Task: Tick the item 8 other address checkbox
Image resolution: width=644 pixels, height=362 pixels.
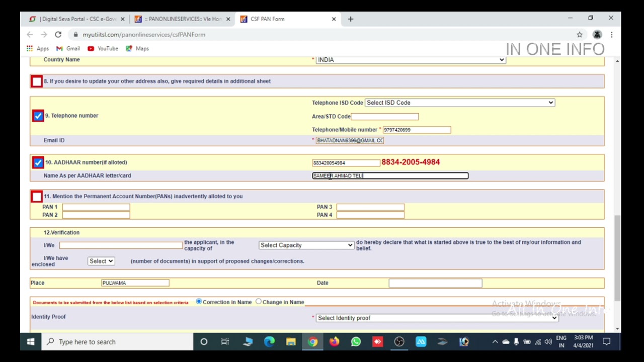Action: point(37,81)
